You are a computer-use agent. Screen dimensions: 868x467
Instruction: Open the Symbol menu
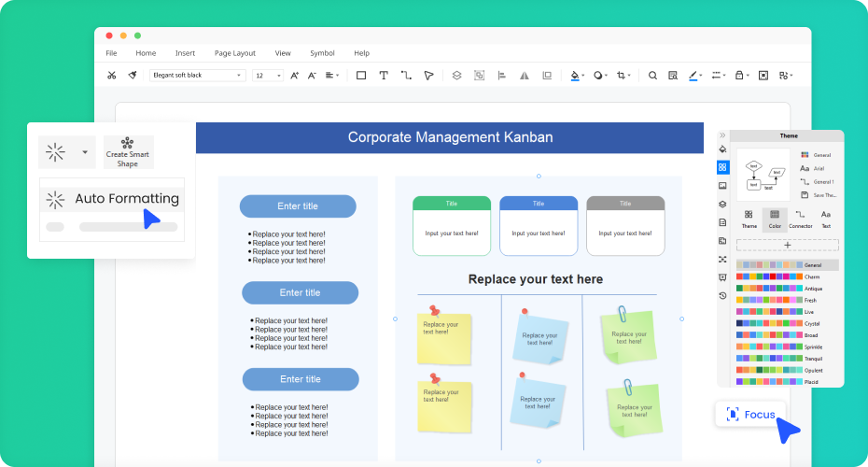(x=322, y=53)
